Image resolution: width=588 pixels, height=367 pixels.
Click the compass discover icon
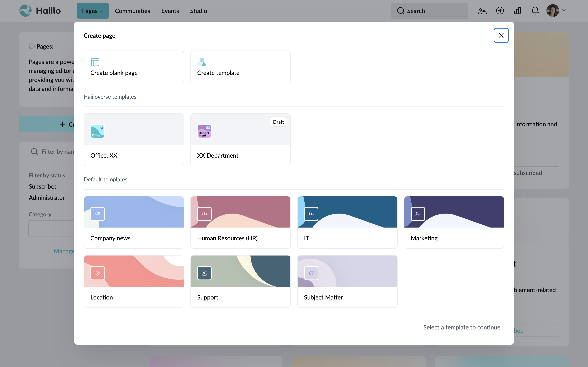point(500,10)
